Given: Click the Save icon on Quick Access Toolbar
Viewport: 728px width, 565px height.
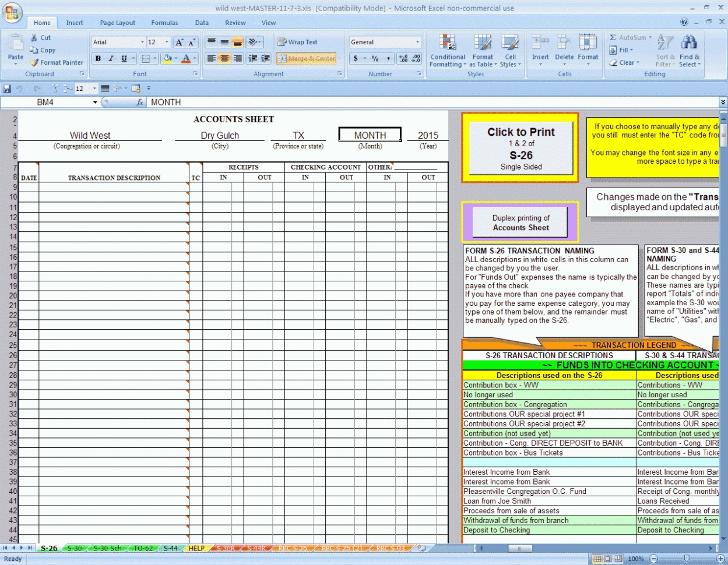Looking at the screenshot, I should click(7, 88).
